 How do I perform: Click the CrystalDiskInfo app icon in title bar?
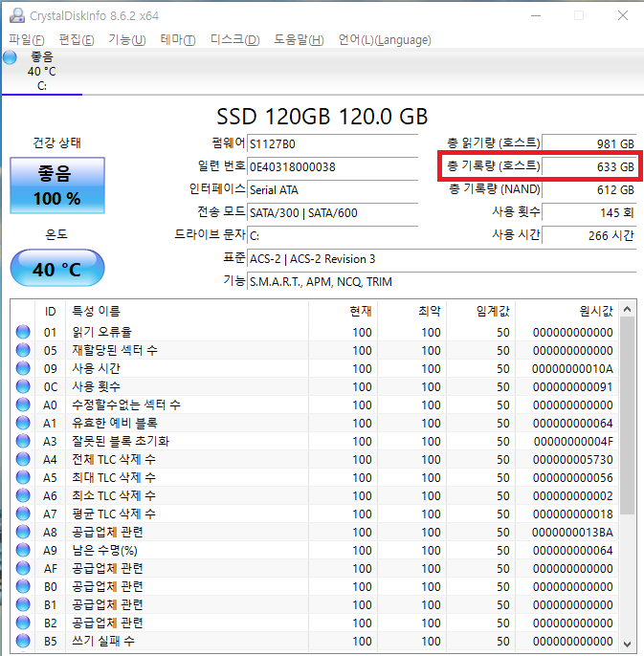(17, 15)
